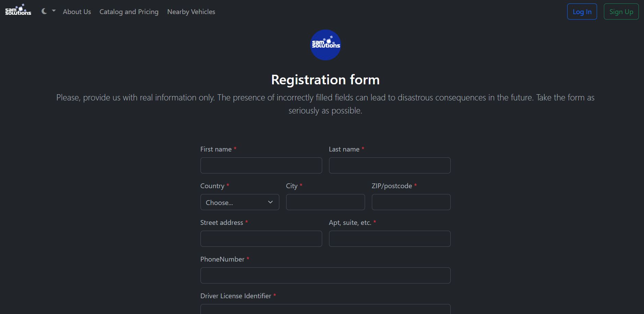Click the Apt, suite, etc. field
This screenshot has height=314, width=644.
pyautogui.click(x=389, y=239)
